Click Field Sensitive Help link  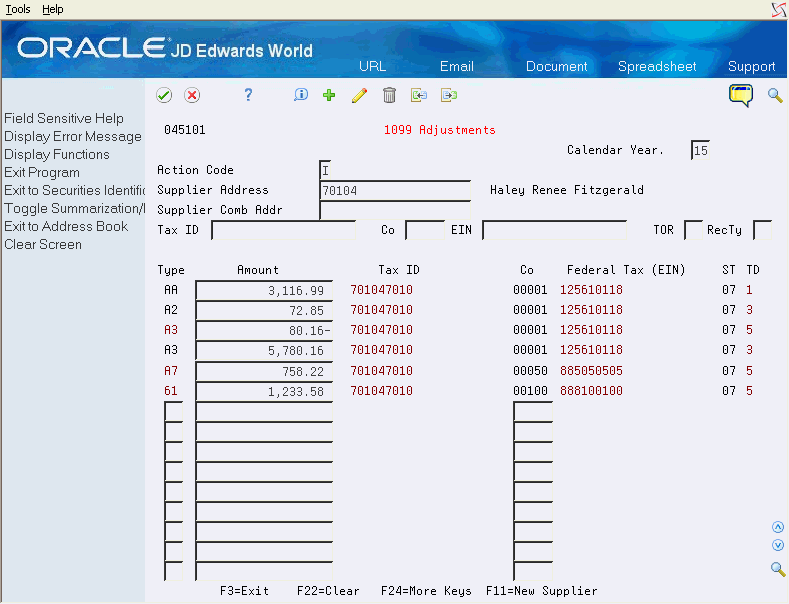(64, 118)
